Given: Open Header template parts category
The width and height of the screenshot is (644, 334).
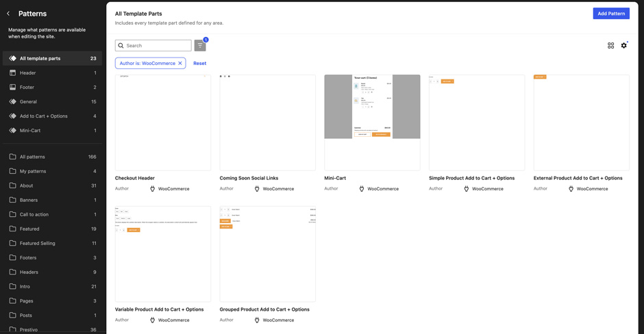Looking at the screenshot, I should [x=52, y=73].
